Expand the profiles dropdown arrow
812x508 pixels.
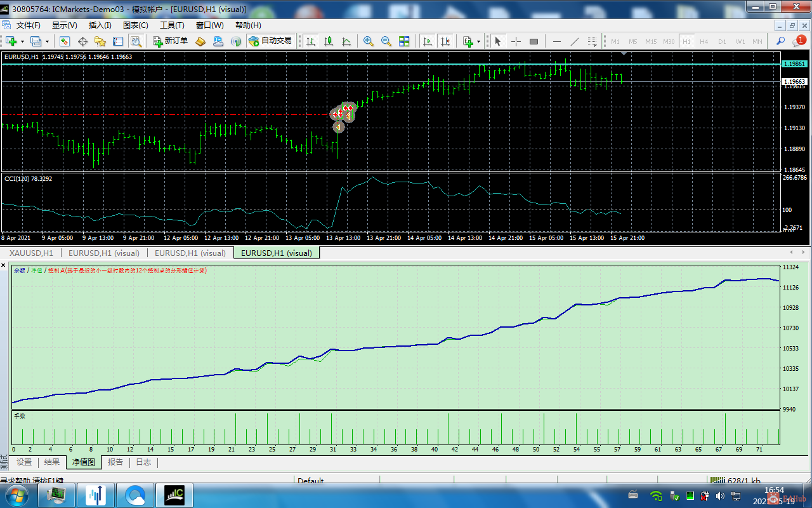point(47,41)
